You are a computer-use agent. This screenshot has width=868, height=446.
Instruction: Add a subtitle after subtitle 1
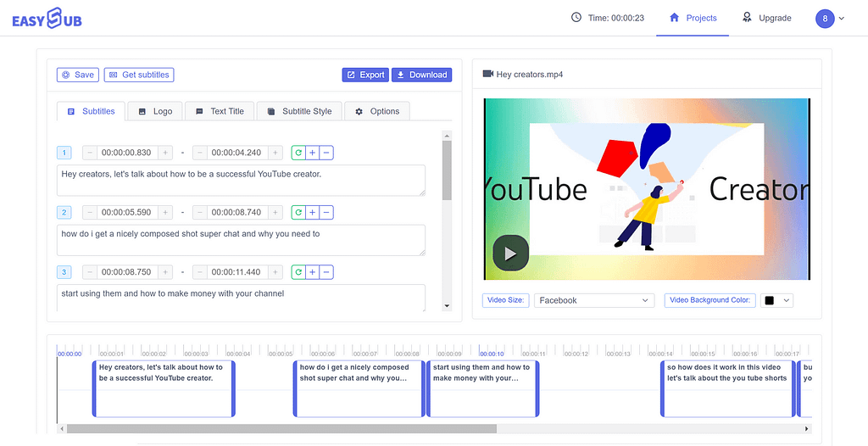312,153
